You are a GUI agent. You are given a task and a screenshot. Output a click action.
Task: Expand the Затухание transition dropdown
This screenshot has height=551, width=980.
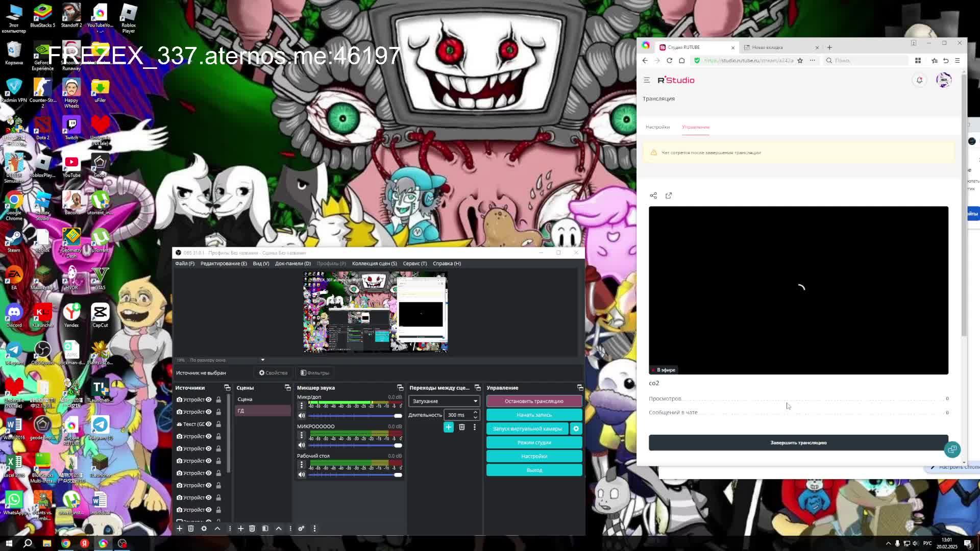coord(444,401)
